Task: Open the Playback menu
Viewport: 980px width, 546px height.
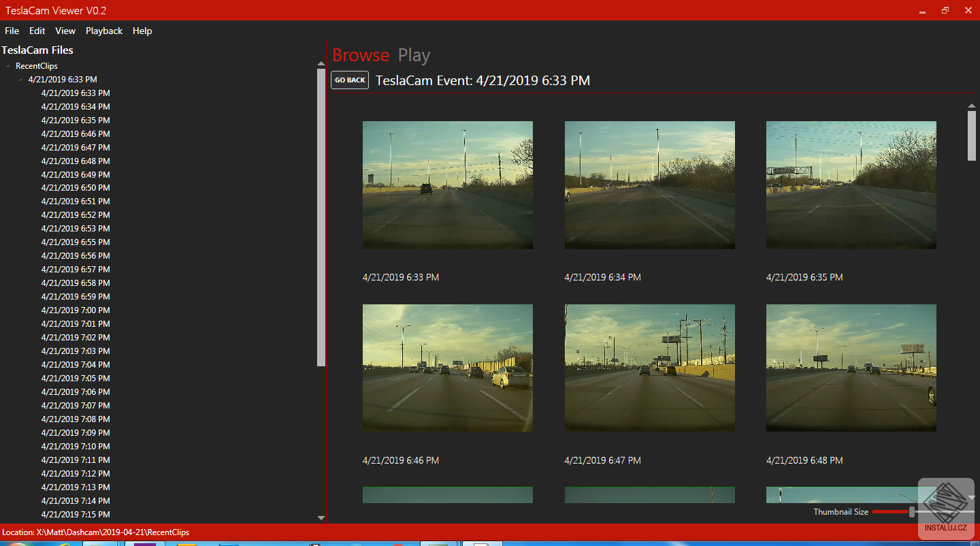Action: 103,31
